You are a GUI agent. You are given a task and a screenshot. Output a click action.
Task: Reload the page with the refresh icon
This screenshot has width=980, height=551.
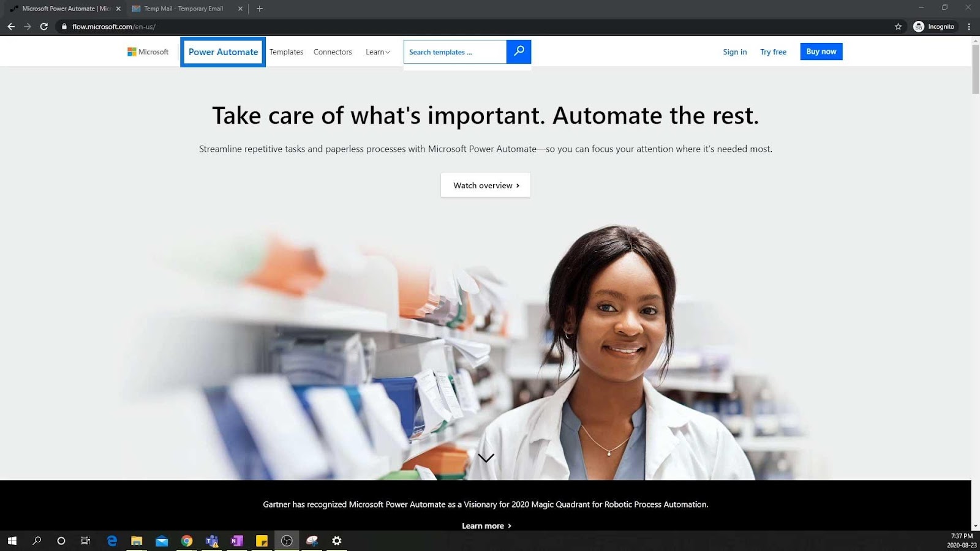(x=44, y=26)
